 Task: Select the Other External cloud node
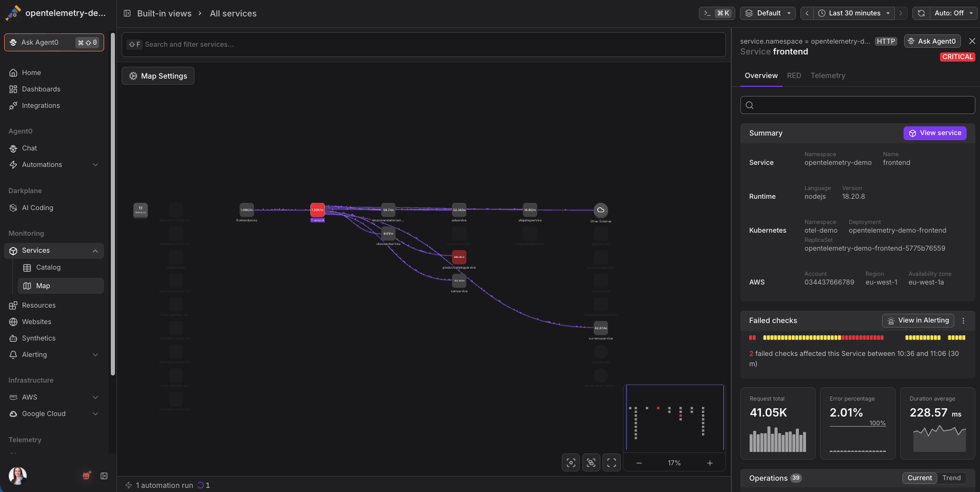[601, 210]
